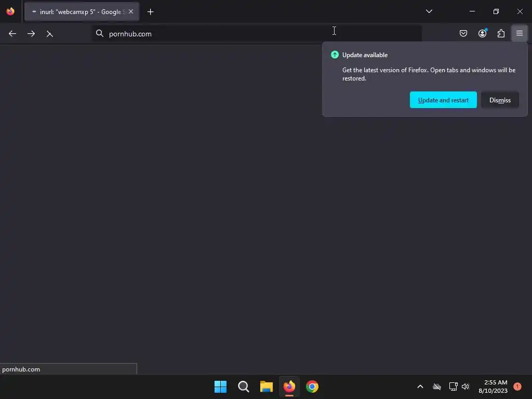Dismiss the update notification
This screenshot has width=532, height=399.
coord(500,100)
